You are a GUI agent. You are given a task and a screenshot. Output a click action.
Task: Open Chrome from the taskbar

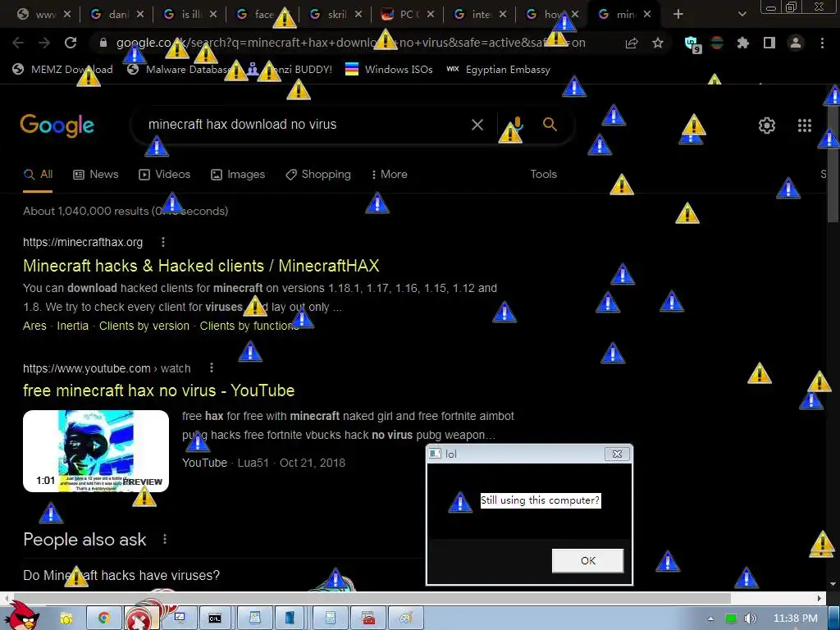103,619
